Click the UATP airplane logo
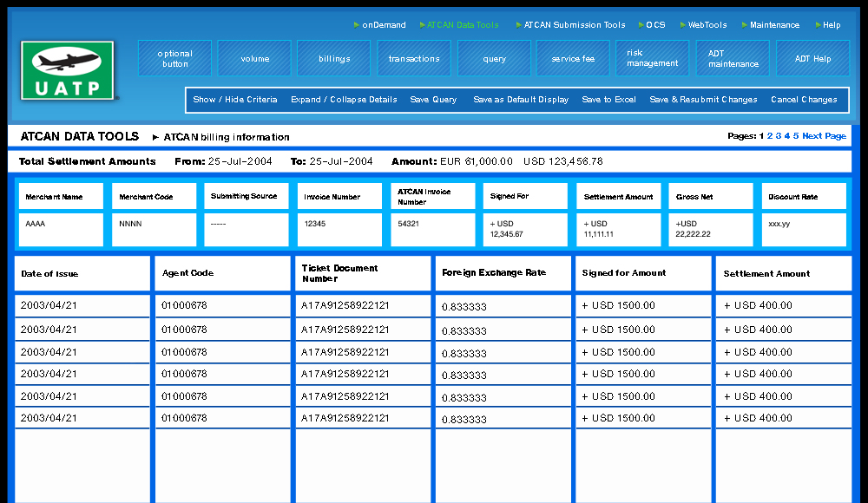Viewport: 868px width, 503px height. point(67,70)
